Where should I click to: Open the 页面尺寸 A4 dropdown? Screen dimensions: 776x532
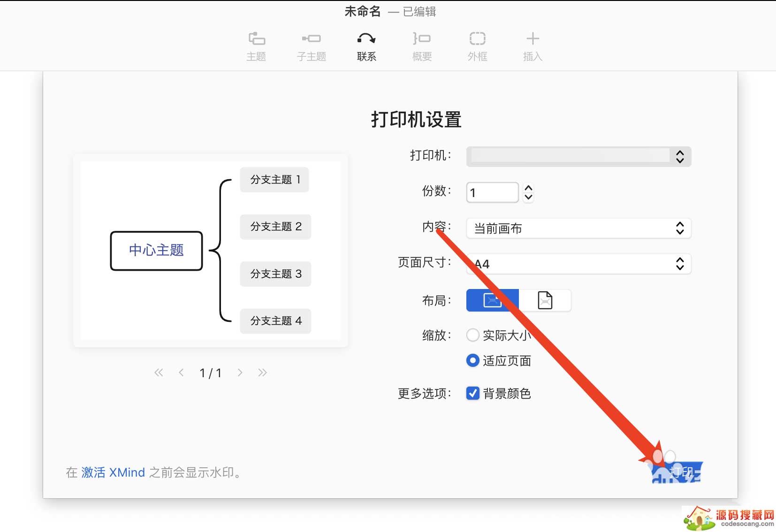578,264
